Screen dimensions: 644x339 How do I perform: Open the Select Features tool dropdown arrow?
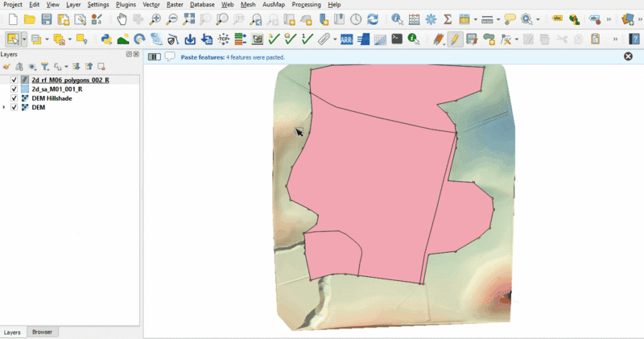tap(25, 39)
